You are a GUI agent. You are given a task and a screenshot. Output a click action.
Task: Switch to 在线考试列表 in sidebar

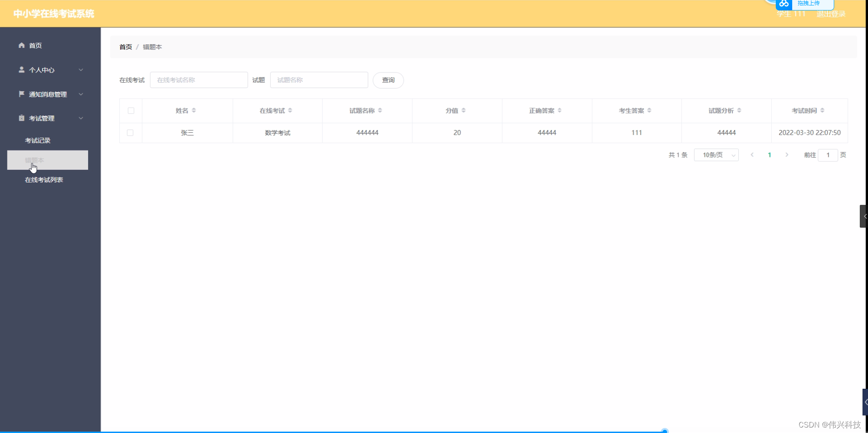coord(44,179)
